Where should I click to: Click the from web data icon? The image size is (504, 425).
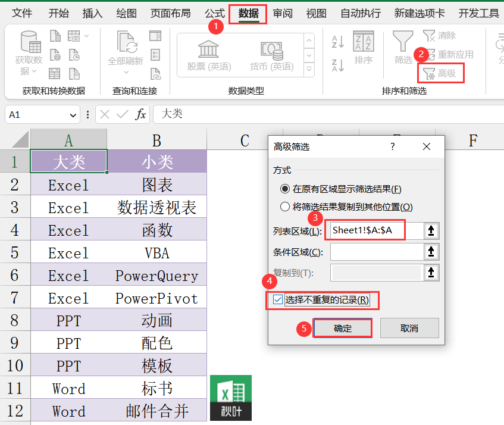click(x=55, y=55)
